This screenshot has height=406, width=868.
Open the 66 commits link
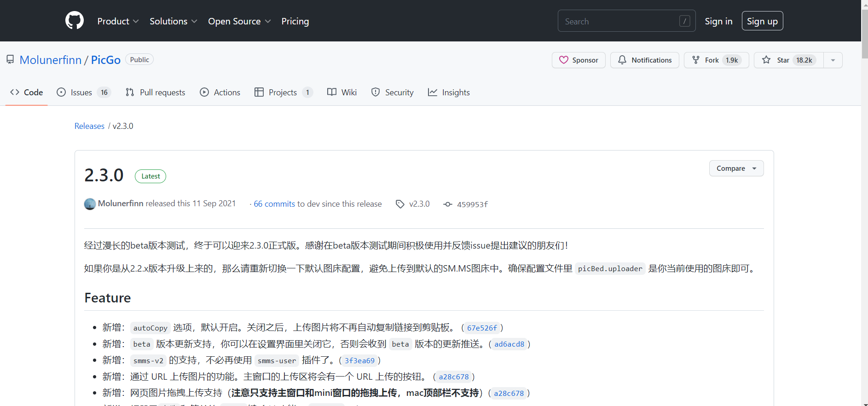[274, 204]
